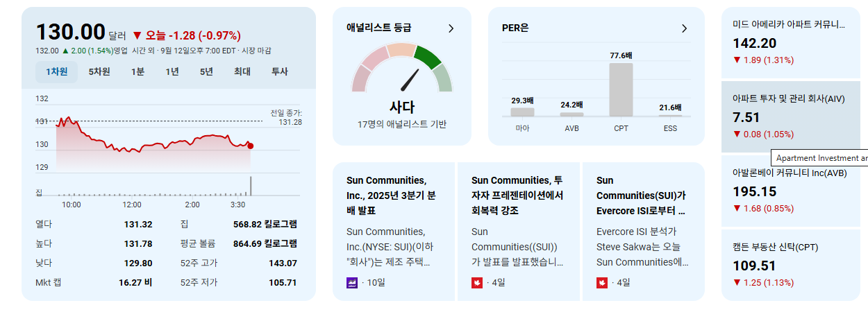Image resolution: width=868 pixels, height=312 pixels.
Task: Click the 17명의 애널리스트 기반 text
Action: [402, 124]
